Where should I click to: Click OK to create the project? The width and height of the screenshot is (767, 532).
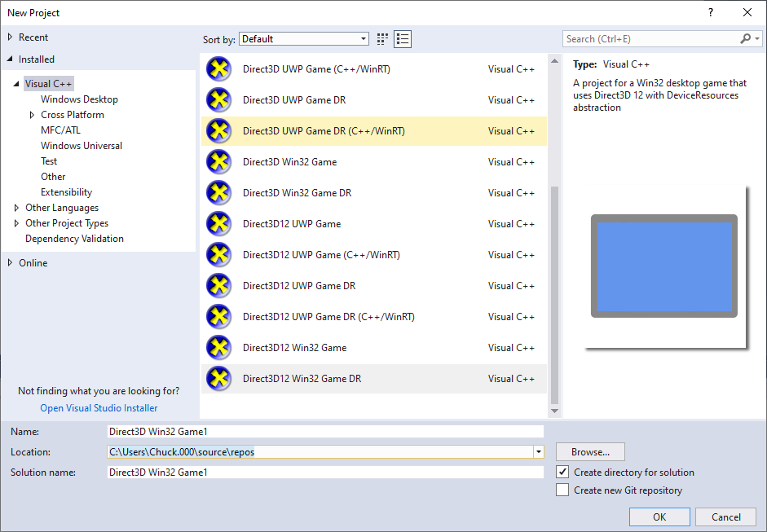(x=659, y=517)
